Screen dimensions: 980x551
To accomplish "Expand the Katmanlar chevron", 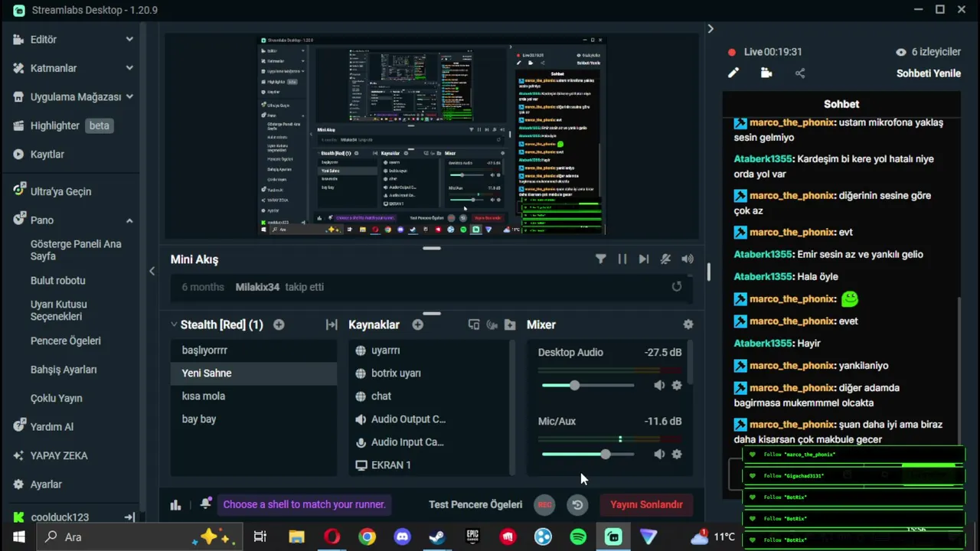I will 129,68.
